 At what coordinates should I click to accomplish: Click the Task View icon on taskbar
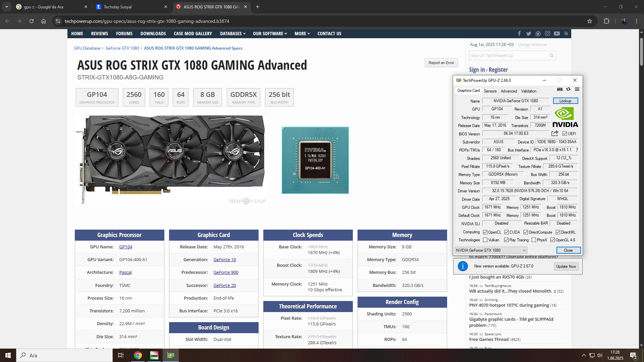121,355
